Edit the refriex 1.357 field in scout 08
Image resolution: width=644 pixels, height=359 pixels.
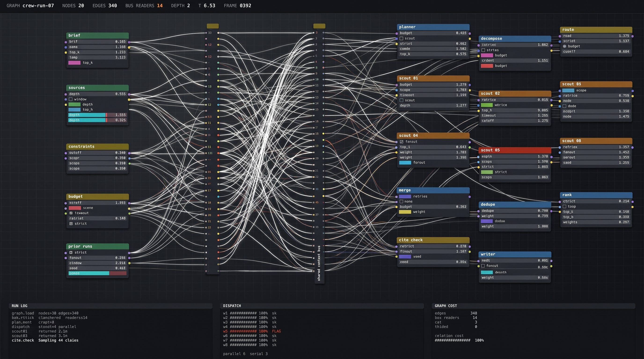coord(596,147)
